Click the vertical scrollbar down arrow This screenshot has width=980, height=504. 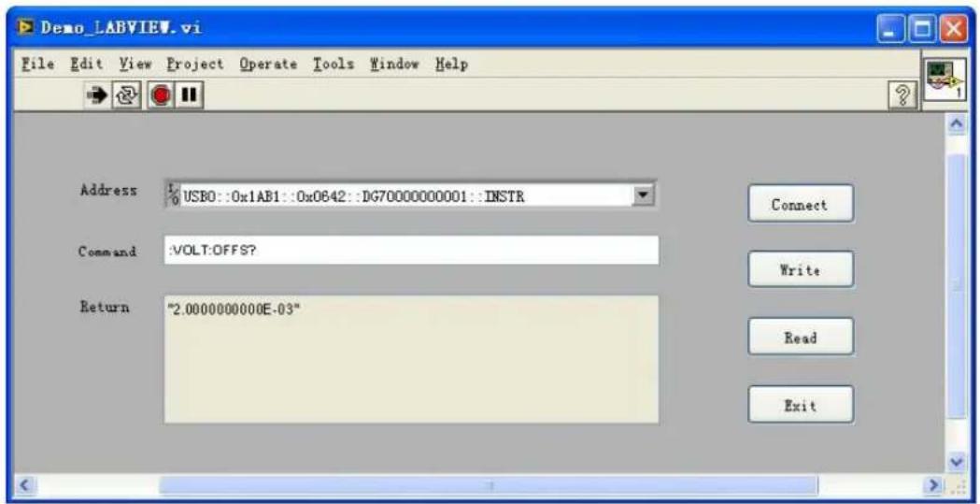(x=957, y=463)
